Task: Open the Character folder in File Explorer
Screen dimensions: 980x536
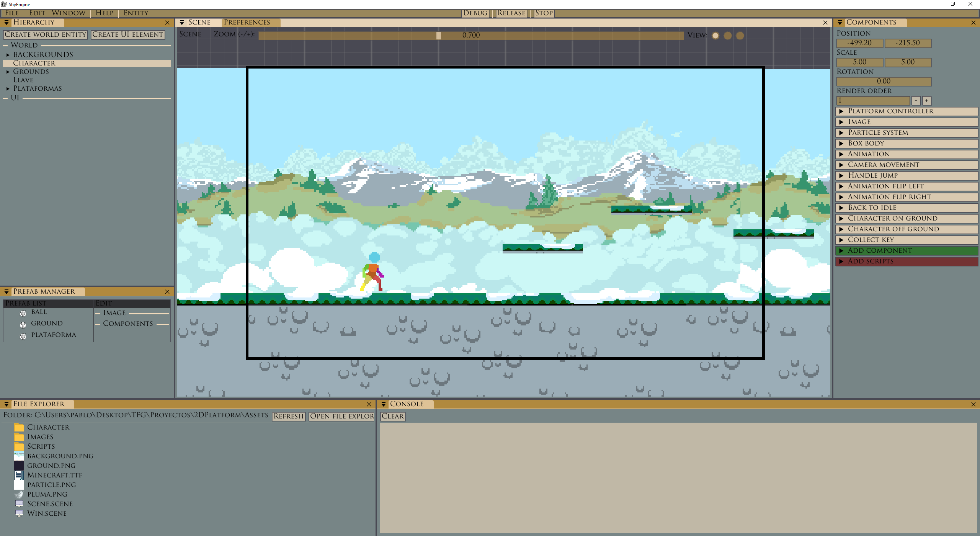Action: tap(19, 427)
